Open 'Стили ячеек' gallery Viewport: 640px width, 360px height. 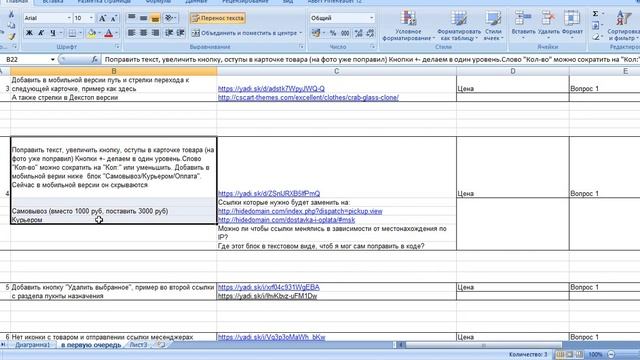pyautogui.click(x=493, y=25)
